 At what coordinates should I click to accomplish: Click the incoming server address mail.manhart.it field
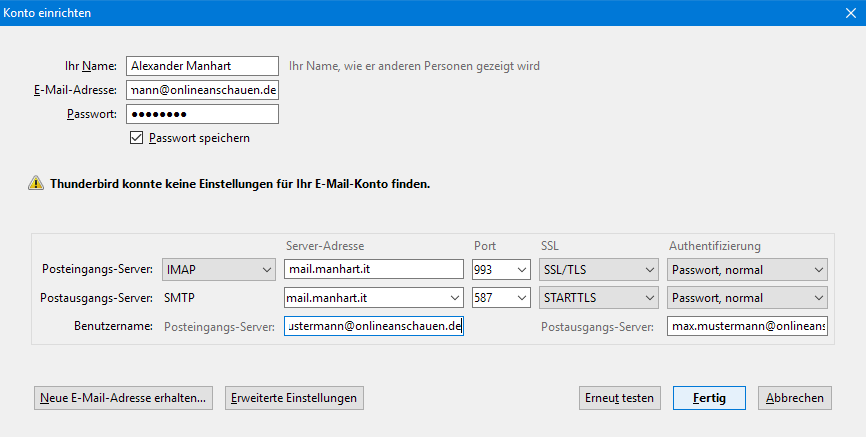pyautogui.click(x=374, y=270)
